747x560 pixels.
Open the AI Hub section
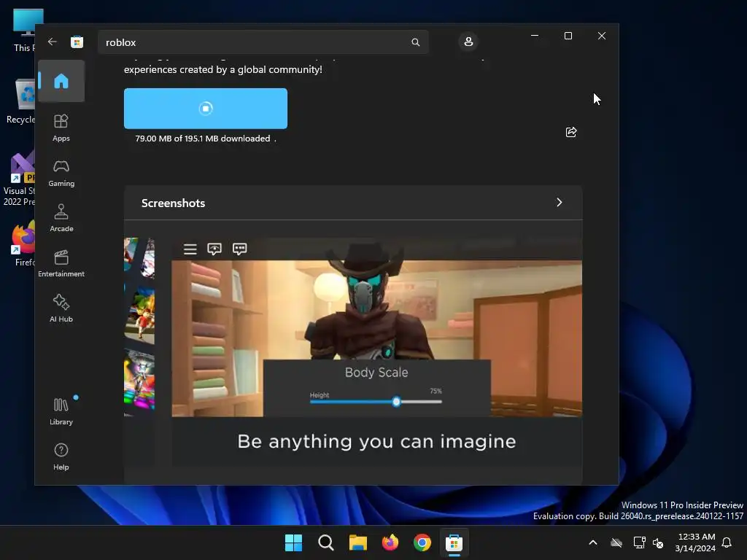[x=61, y=308]
